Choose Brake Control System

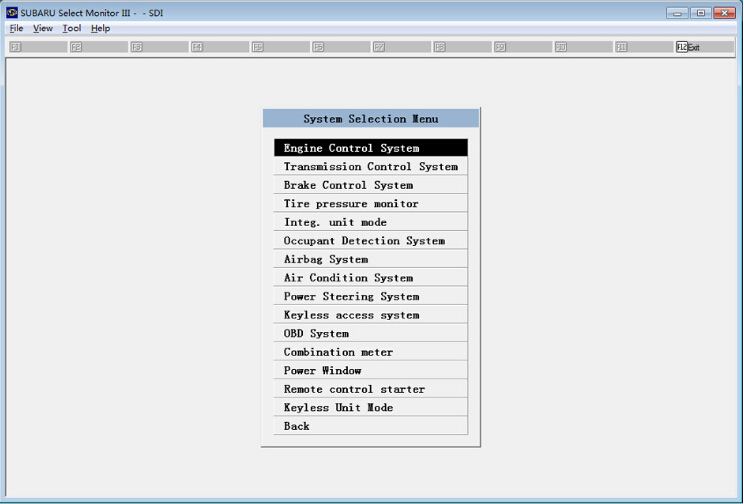(x=371, y=185)
